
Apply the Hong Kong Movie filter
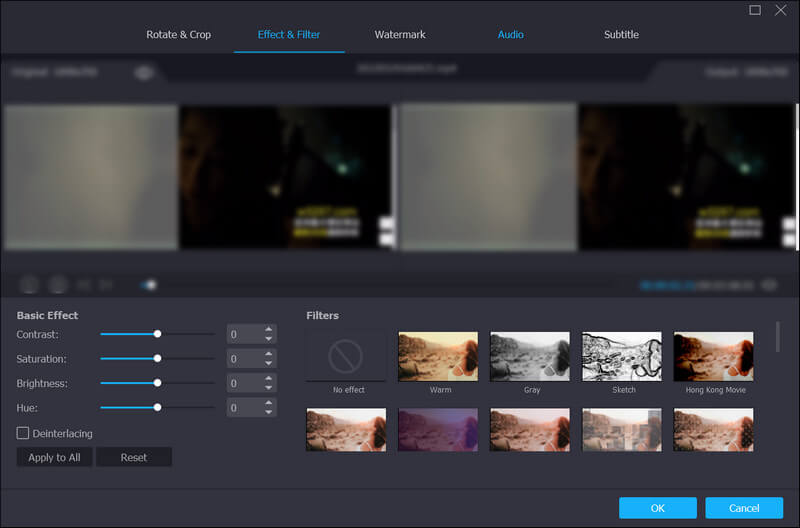714,356
